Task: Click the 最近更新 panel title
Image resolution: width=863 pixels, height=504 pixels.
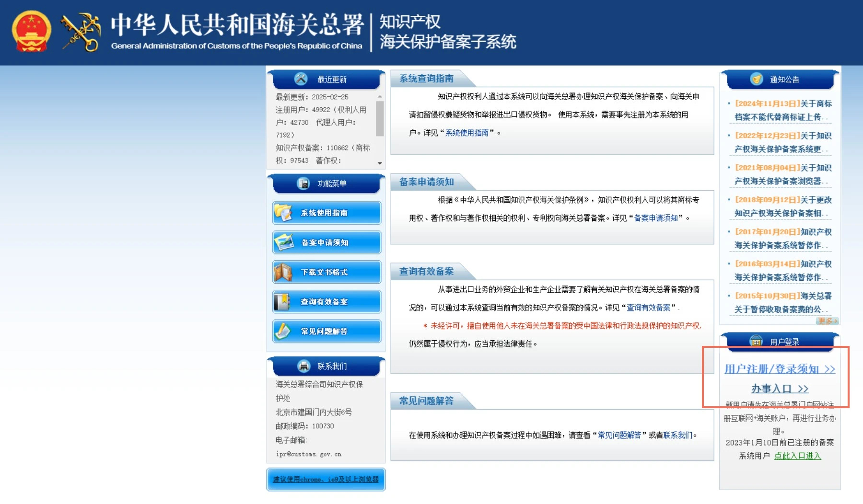Action: (332, 80)
